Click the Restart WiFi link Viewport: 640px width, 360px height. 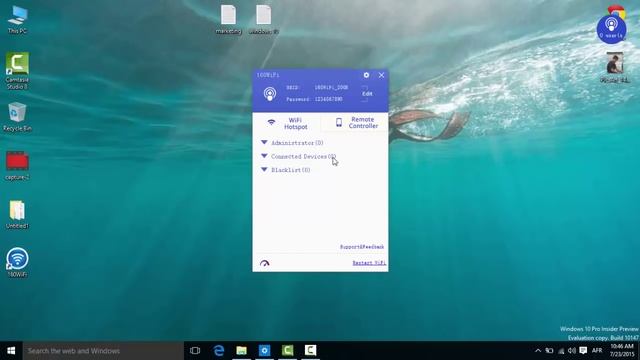coord(369,263)
